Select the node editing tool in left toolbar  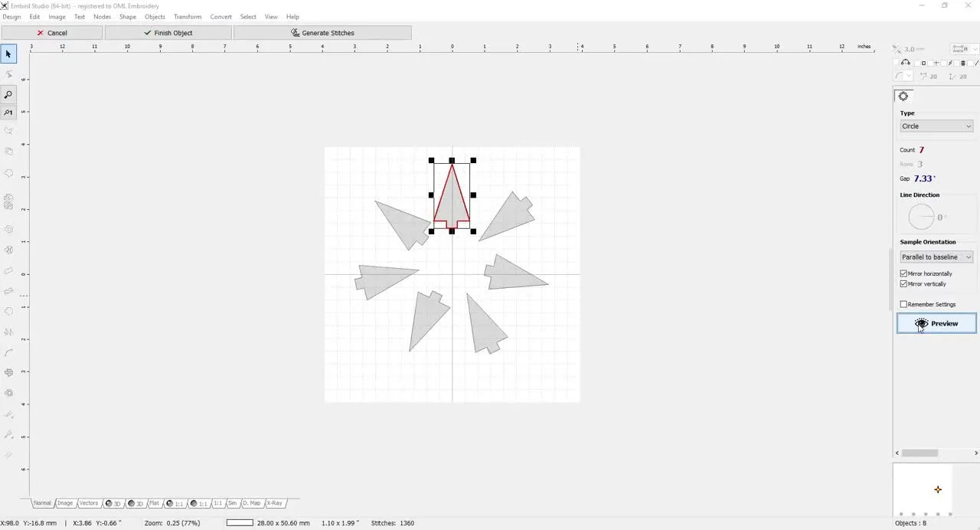pos(9,74)
